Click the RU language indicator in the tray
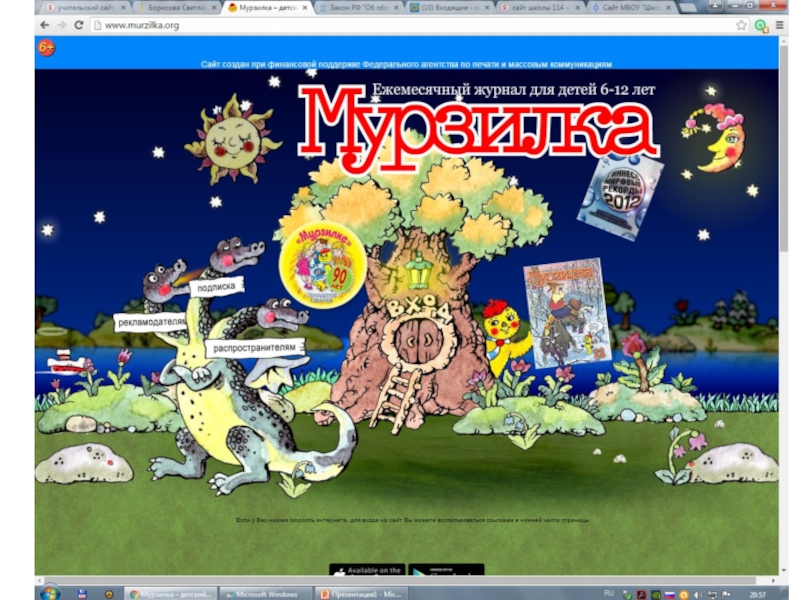 click(609, 593)
